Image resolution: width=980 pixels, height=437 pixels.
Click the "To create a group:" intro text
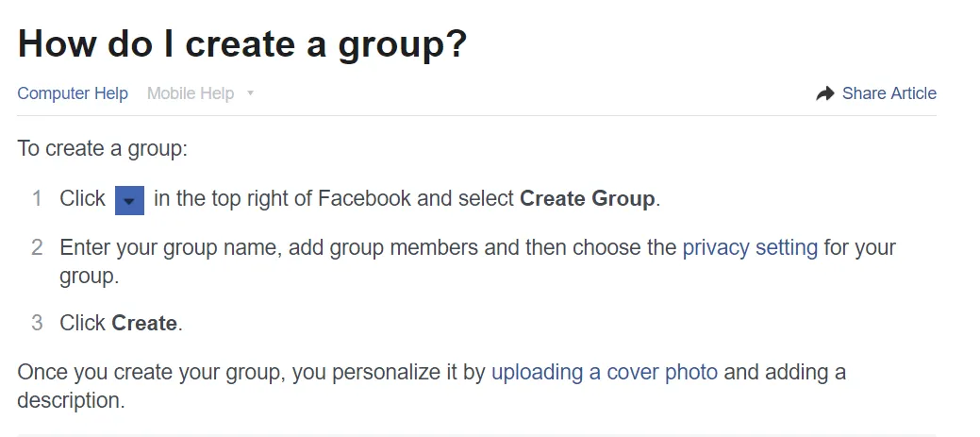coord(103,148)
